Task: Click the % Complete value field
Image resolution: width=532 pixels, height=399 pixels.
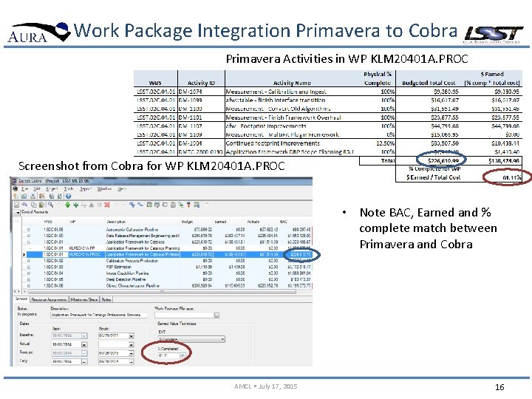Action: click(x=168, y=356)
